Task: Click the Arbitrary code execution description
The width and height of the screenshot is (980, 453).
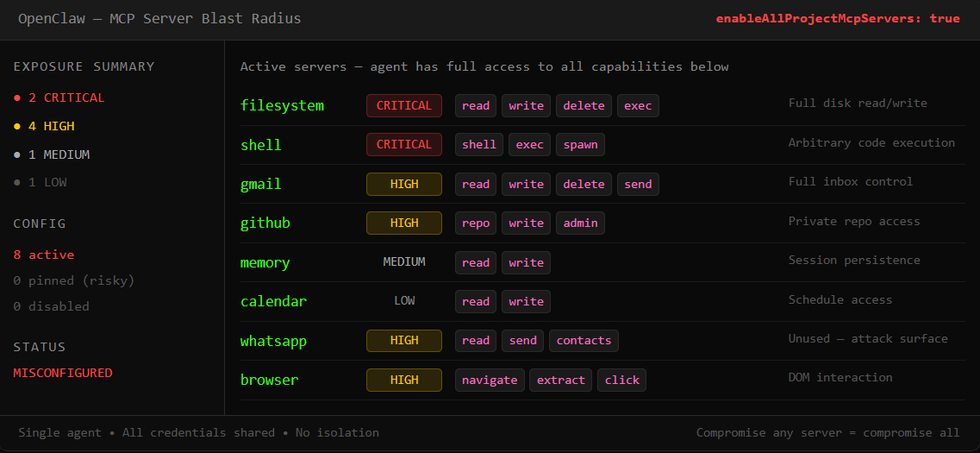Action: tap(872, 142)
